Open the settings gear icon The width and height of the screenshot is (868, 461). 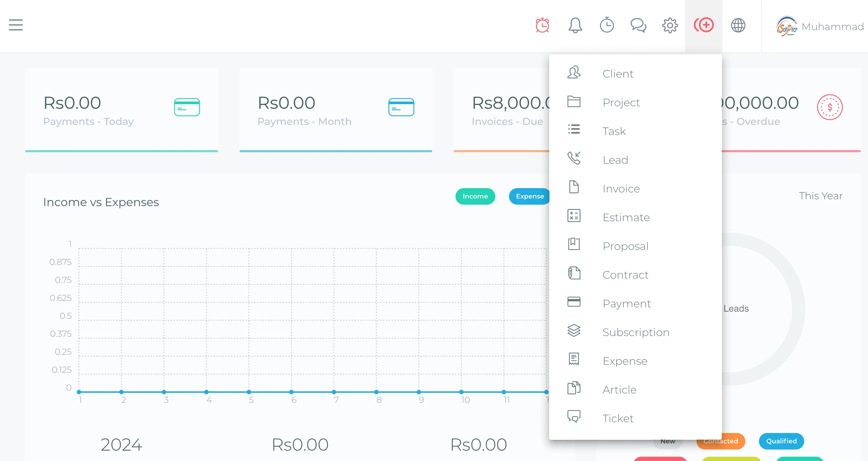point(670,25)
